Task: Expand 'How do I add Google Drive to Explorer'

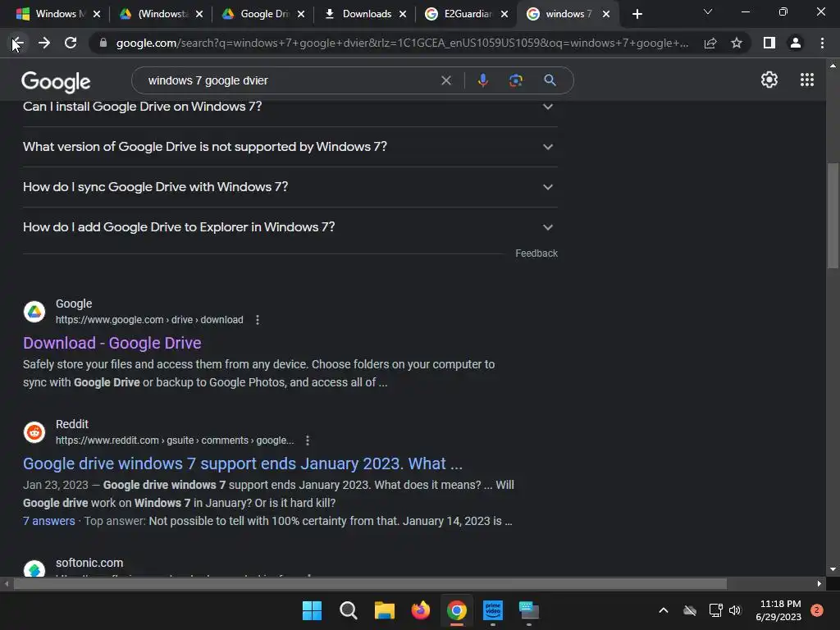Action: click(290, 227)
